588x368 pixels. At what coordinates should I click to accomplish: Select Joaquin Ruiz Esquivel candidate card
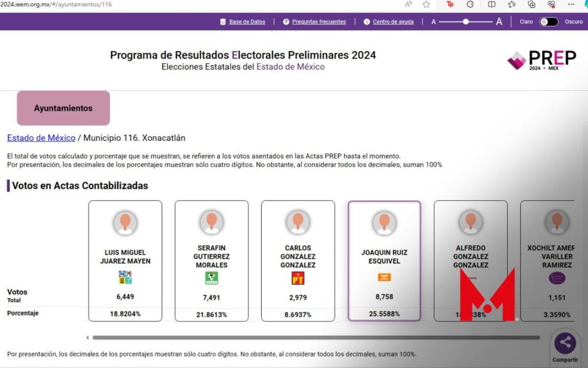(384, 260)
